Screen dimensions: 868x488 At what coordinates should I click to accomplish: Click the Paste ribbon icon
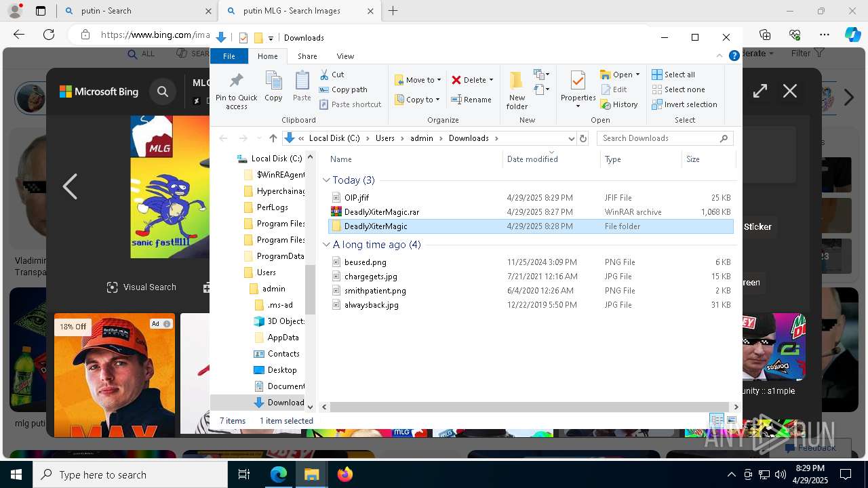click(302, 81)
